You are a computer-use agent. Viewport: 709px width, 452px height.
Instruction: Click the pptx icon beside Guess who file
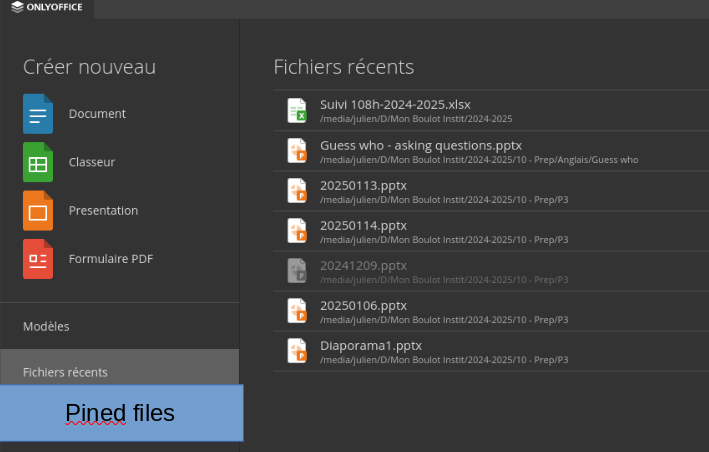click(x=297, y=151)
